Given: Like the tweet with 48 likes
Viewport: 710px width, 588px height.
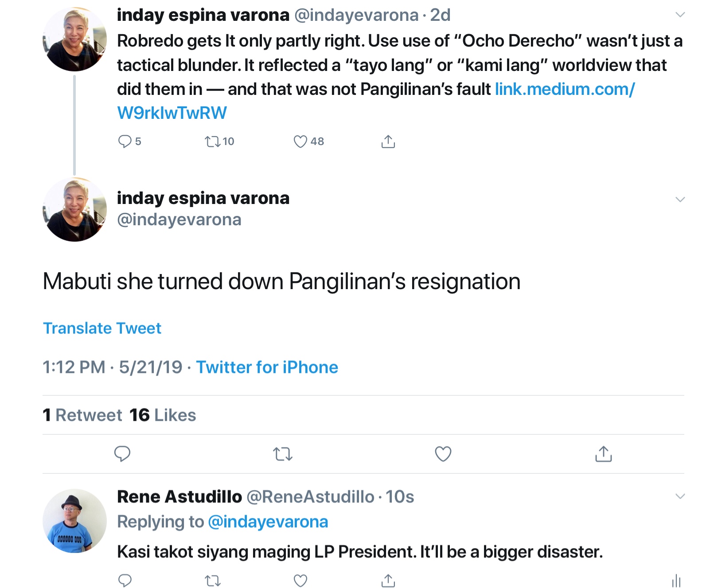Looking at the screenshot, I should [300, 141].
